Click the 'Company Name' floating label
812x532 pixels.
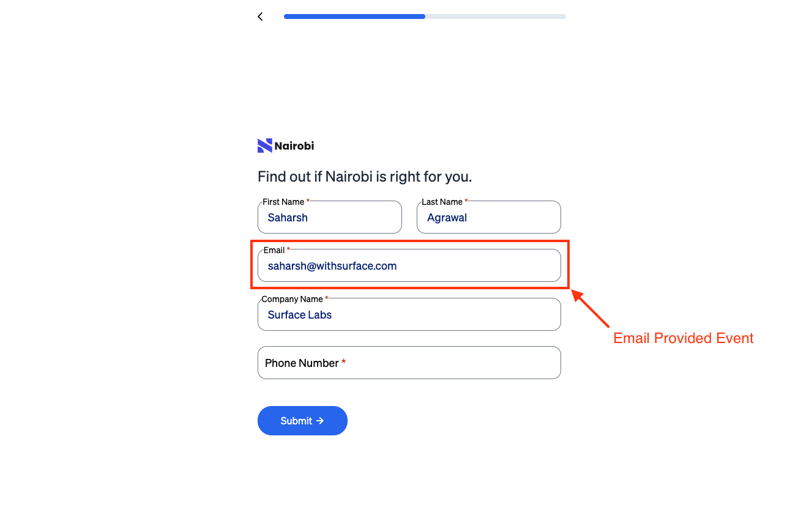click(x=292, y=299)
